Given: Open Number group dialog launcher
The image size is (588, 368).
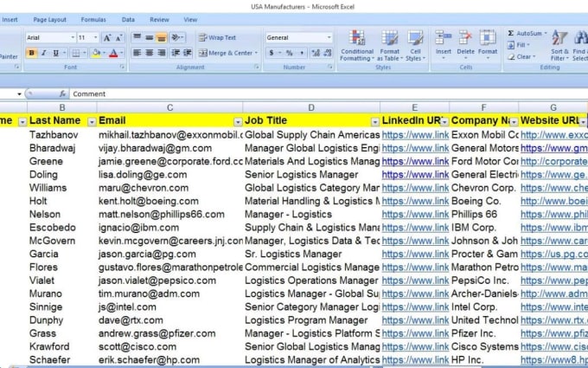Looking at the screenshot, I should pos(330,67).
